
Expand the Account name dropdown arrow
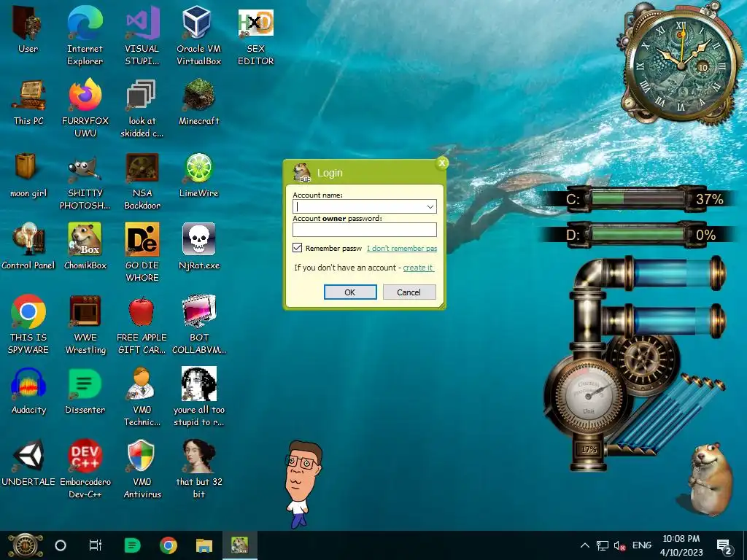pyautogui.click(x=430, y=206)
